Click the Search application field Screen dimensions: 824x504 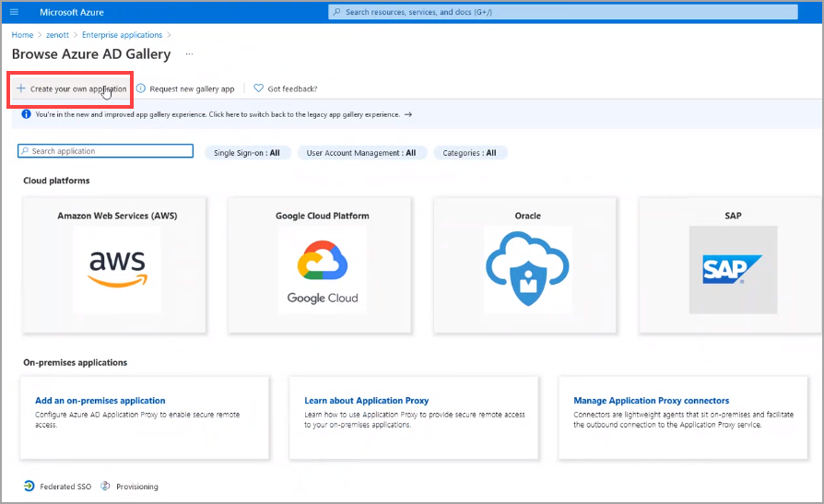(x=106, y=151)
